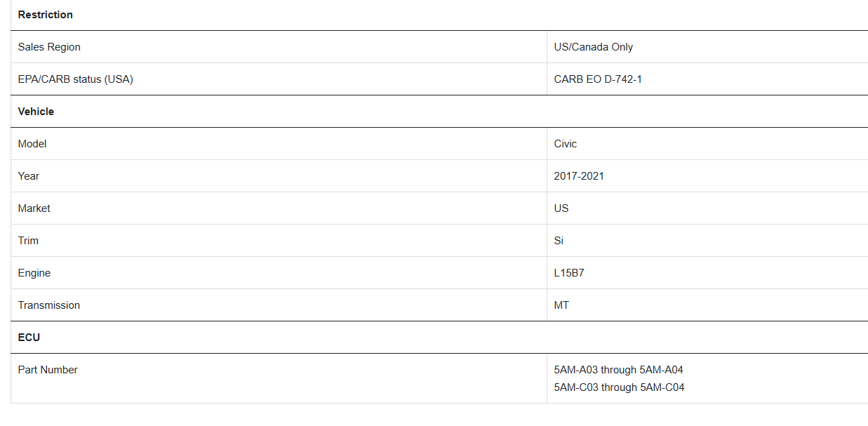Screen dimensions: 868x426
Task: Click the 2017-2021 year value
Action: (579, 176)
